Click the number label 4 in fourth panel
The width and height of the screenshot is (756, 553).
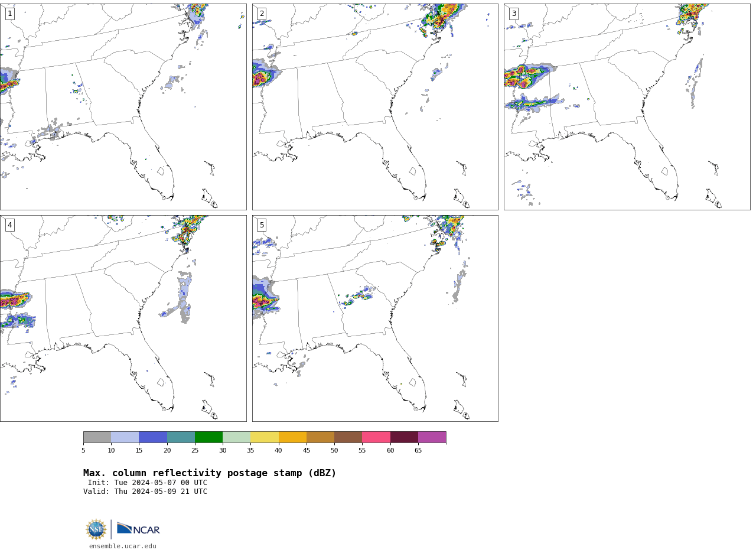pyautogui.click(x=10, y=225)
